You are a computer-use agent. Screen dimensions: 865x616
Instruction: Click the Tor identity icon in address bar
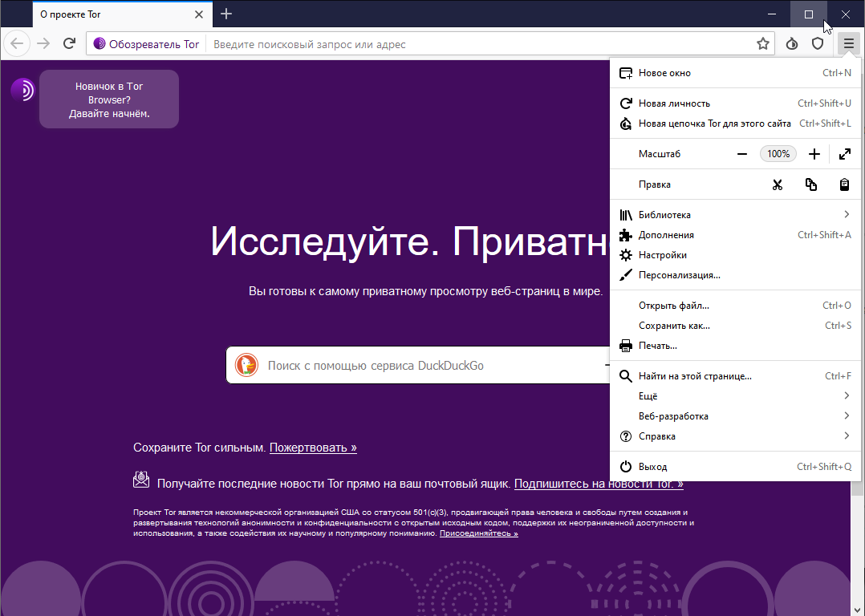click(x=99, y=43)
